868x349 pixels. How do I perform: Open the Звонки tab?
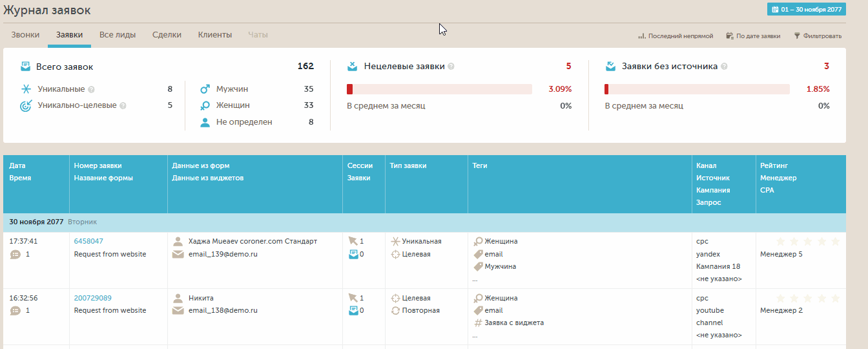point(25,35)
